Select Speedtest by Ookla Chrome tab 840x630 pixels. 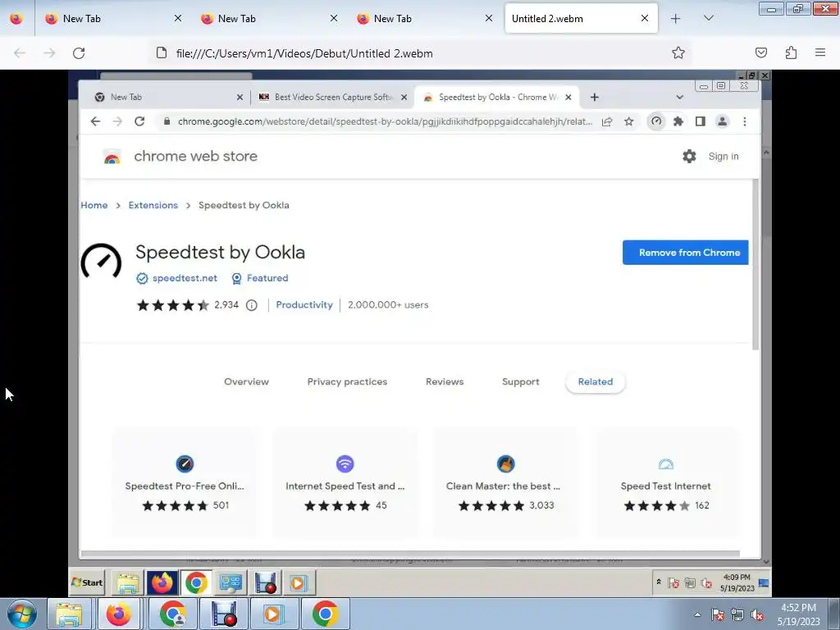497,97
